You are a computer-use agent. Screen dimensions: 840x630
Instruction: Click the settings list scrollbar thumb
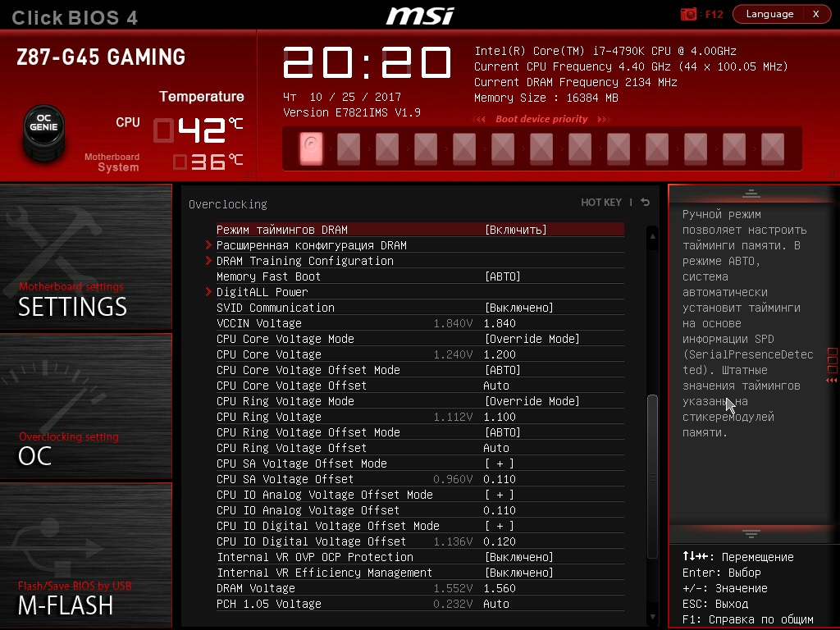(x=652, y=477)
